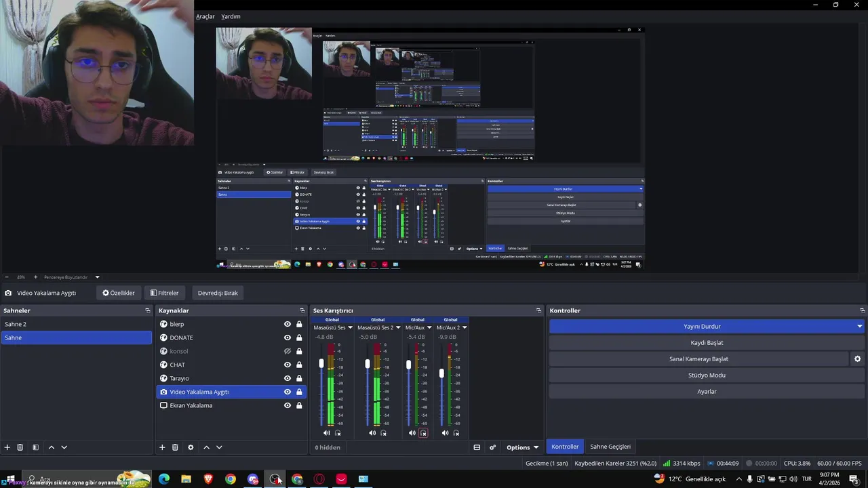Screen dimensions: 868x488
Task: Hide the Tarayıcı source
Action: pos(288,378)
